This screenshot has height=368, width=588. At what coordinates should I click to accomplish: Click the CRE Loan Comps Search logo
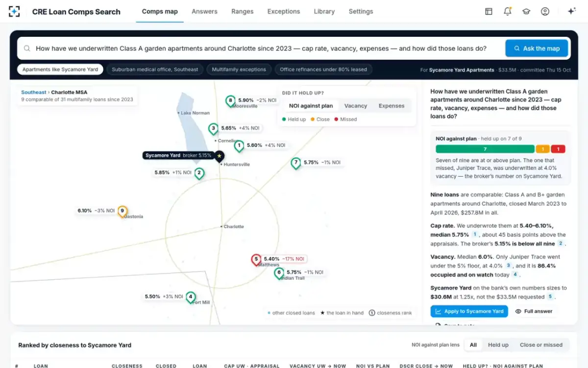pyautogui.click(x=14, y=11)
